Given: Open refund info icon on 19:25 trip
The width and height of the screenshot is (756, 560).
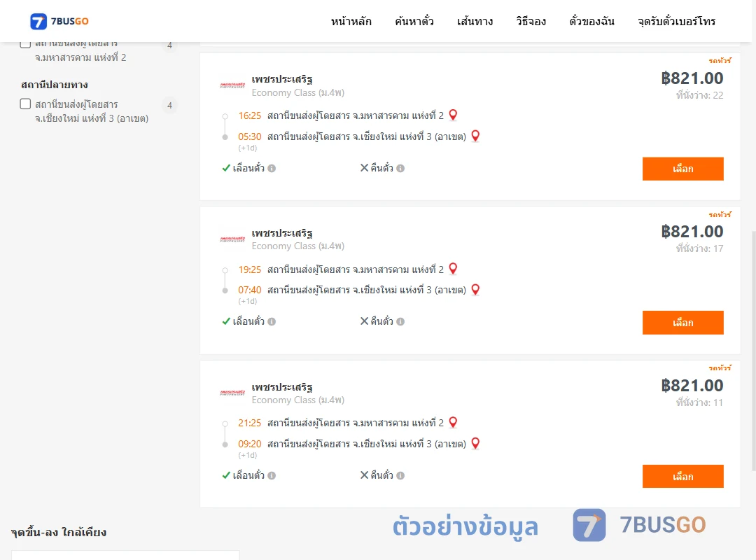Looking at the screenshot, I should tap(400, 322).
